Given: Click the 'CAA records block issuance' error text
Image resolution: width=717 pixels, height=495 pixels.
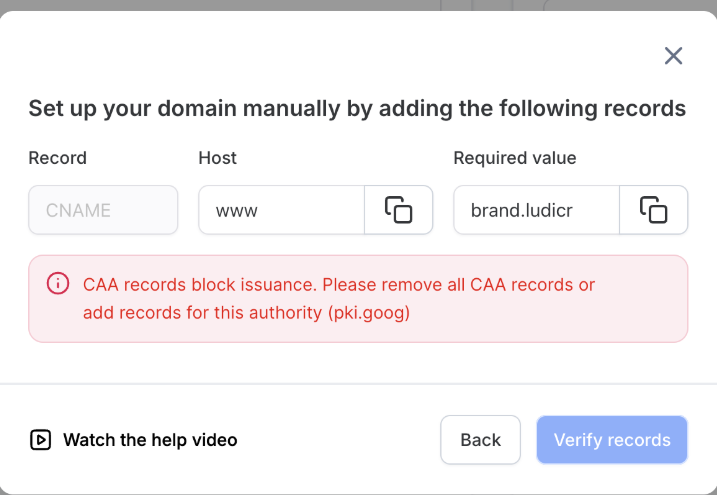Looking at the screenshot, I should pos(200,285).
